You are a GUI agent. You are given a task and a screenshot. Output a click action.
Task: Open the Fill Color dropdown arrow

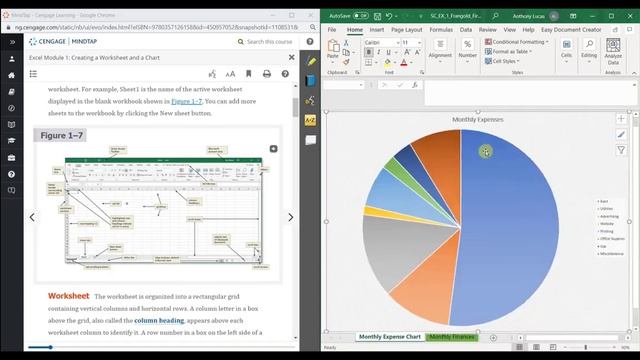(x=395, y=63)
